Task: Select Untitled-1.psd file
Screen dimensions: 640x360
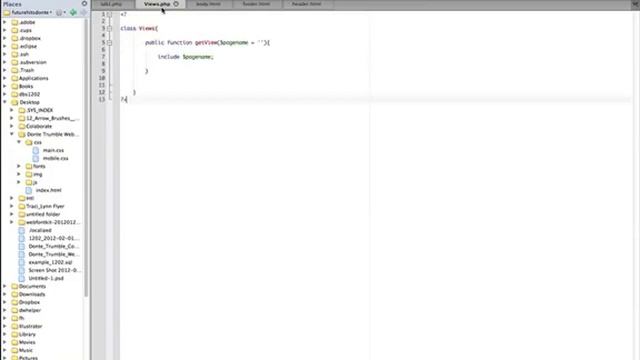Action: [46, 278]
